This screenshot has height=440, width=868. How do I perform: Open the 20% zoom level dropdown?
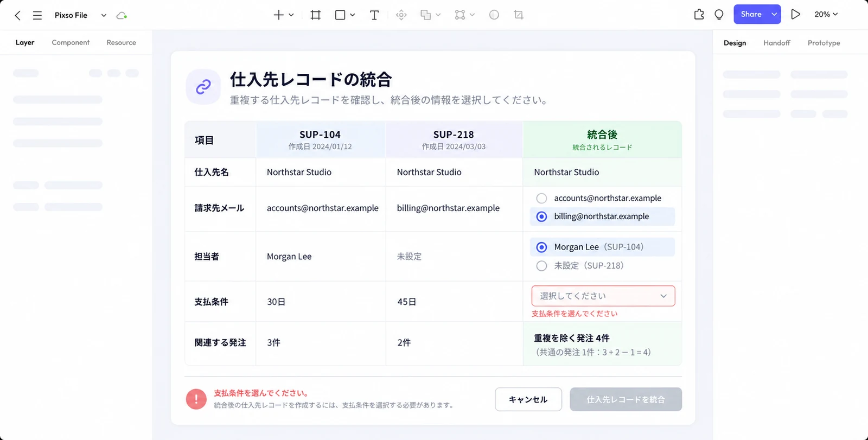click(826, 15)
